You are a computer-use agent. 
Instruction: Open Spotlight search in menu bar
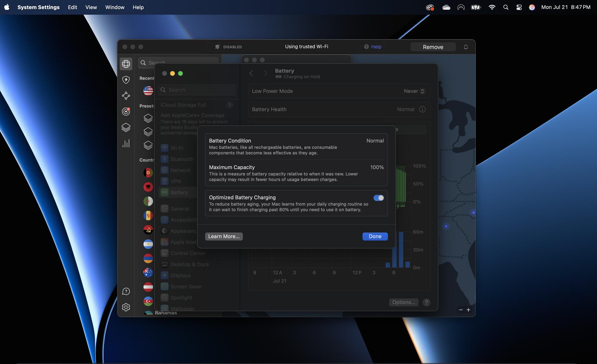point(506,7)
